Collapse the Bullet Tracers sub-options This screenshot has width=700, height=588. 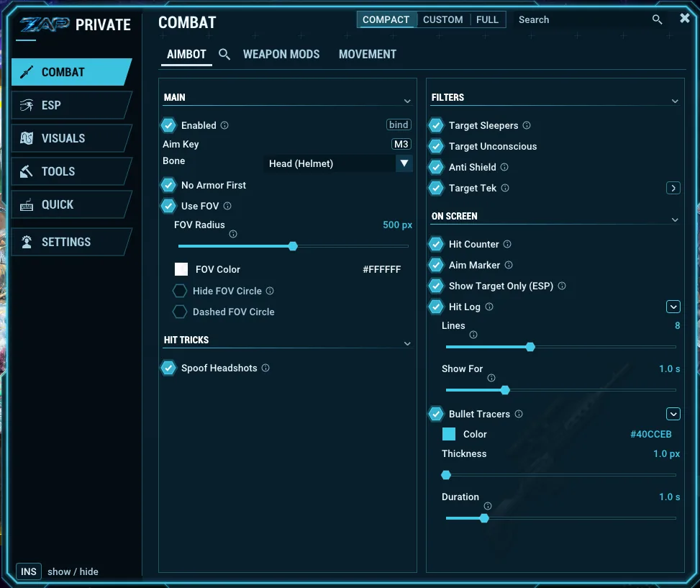[673, 414]
